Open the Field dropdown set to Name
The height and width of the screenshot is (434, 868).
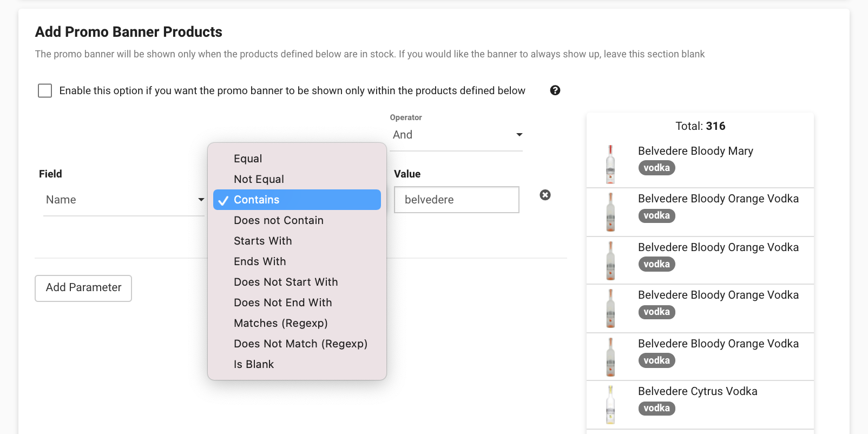pyautogui.click(x=124, y=200)
